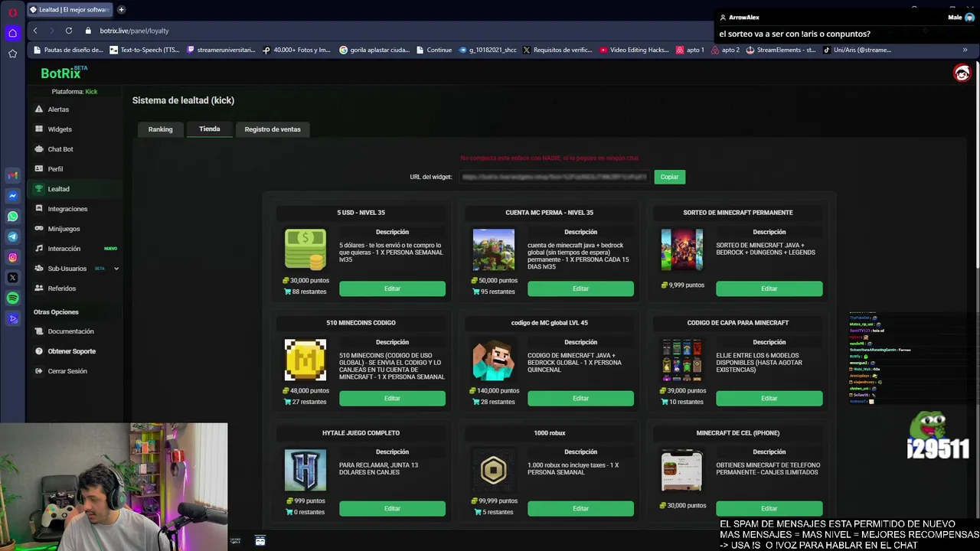Click the Minecraft Steve head thumbnail
The image size is (980, 551).
[x=493, y=360]
